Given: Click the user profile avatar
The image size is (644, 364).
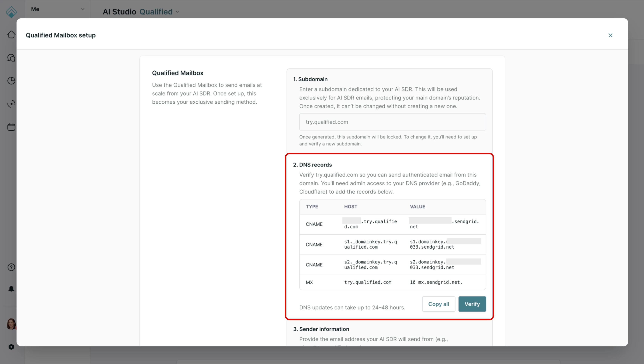Looking at the screenshot, I should pyautogui.click(x=11, y=324).
